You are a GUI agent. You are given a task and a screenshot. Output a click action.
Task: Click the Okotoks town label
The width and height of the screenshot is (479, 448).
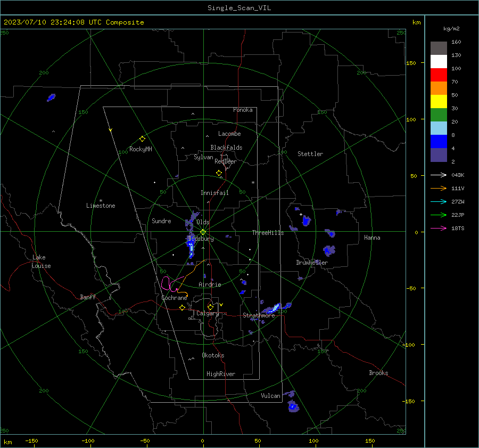(x=213, y=355)
